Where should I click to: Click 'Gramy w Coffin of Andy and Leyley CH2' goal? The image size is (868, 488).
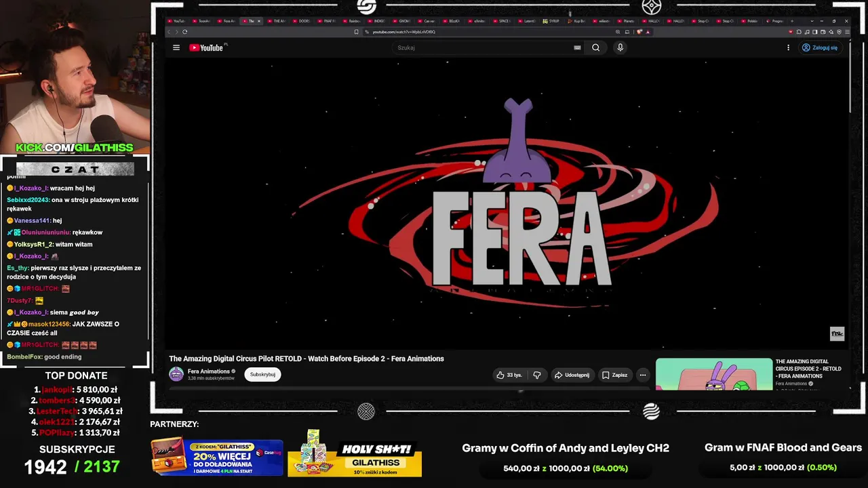pyautogui.click(x=566, y=448)
